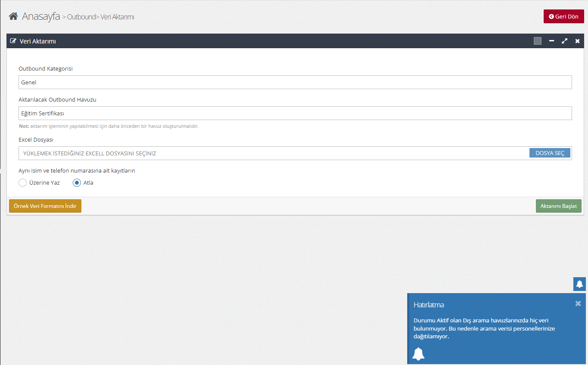Image resolution: width=588 pixels, height=365 pixels.
Task: Start the import with Aktarımı Başlat
Action: tap(558, 206)
